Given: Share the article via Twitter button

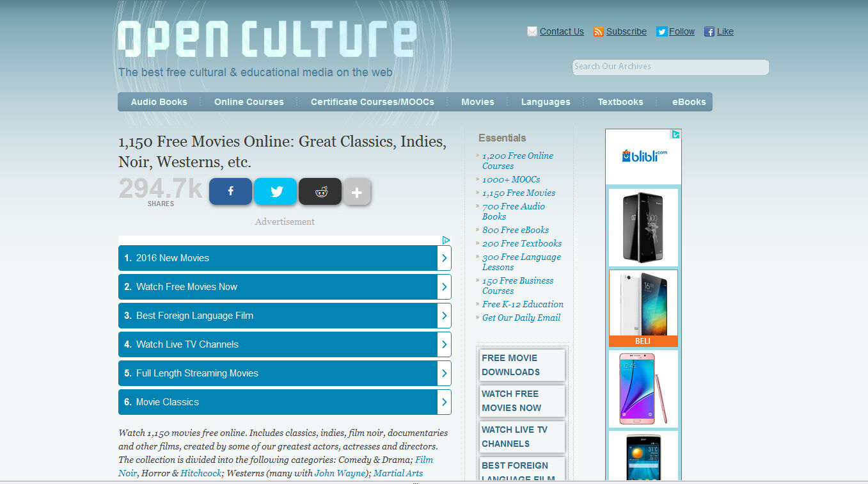Looking at the screenshot, I should (x=275, y=191).
